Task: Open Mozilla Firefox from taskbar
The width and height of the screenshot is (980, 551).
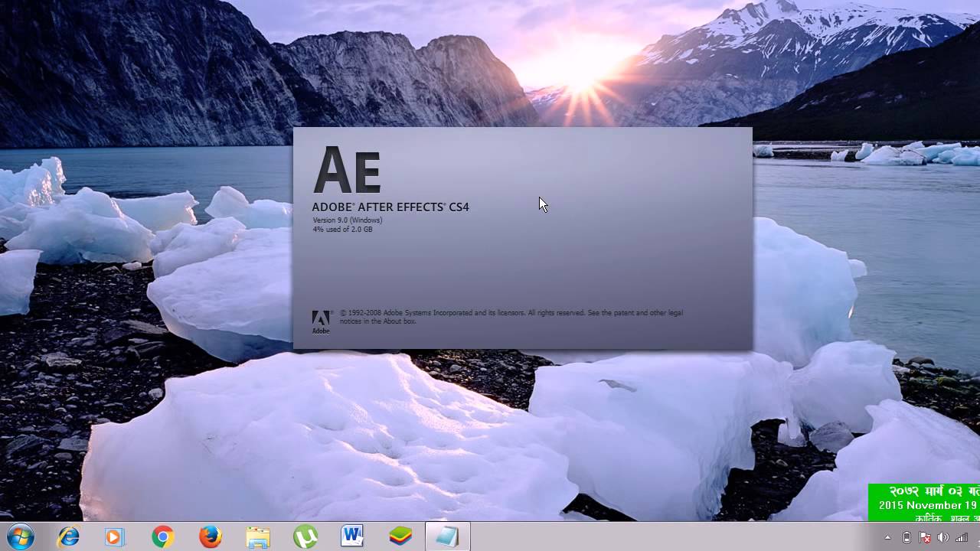Action: (x=210, y=537)
